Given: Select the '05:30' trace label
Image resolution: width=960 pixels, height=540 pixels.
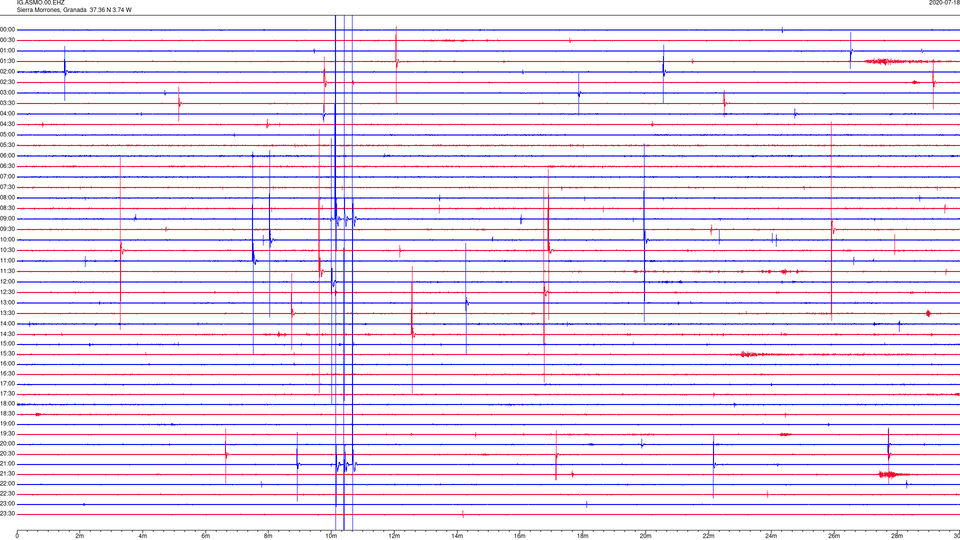Looking at the screenshot, I should click(8, 145).
